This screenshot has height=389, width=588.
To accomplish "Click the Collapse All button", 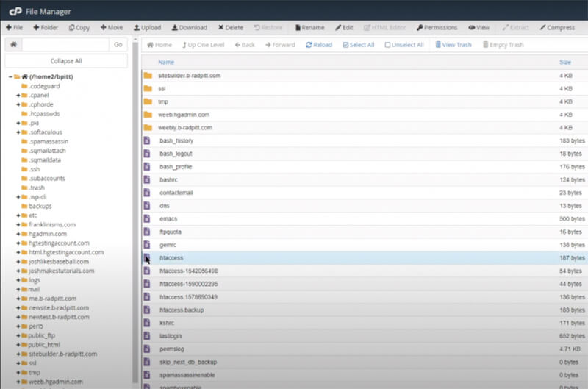I will click(x=66, y=61).
